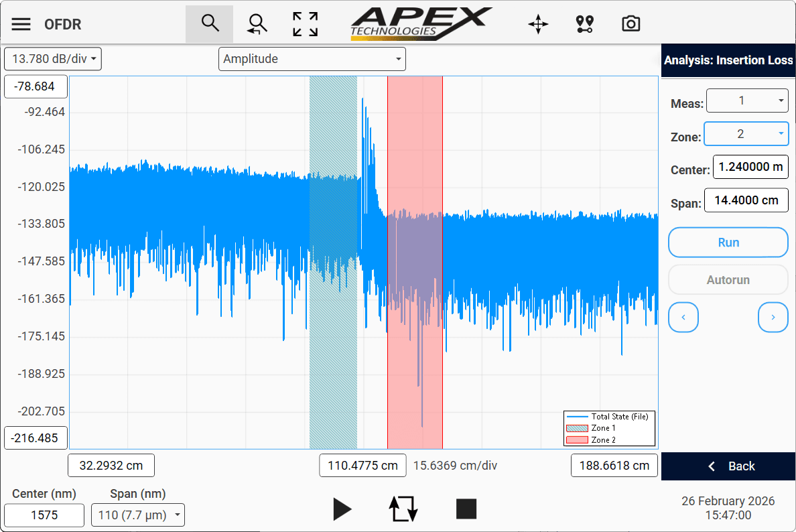Open the Meas number dropdown
Viewport: 796px width, 532px height.
click(747, 101)
